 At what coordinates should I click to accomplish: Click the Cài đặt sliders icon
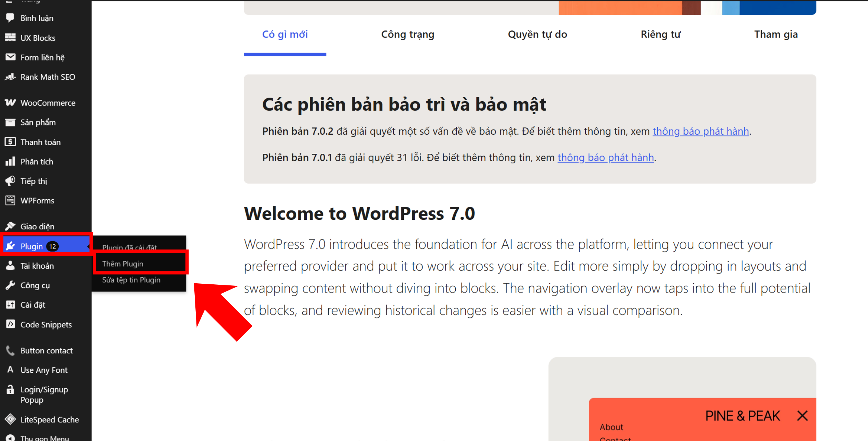[x=10, y=305]
